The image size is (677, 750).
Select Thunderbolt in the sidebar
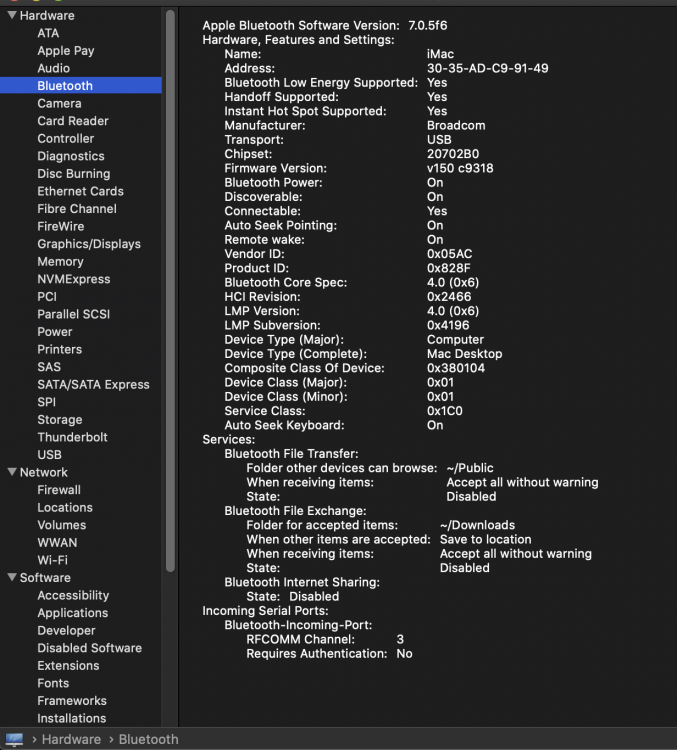[72, 437]
